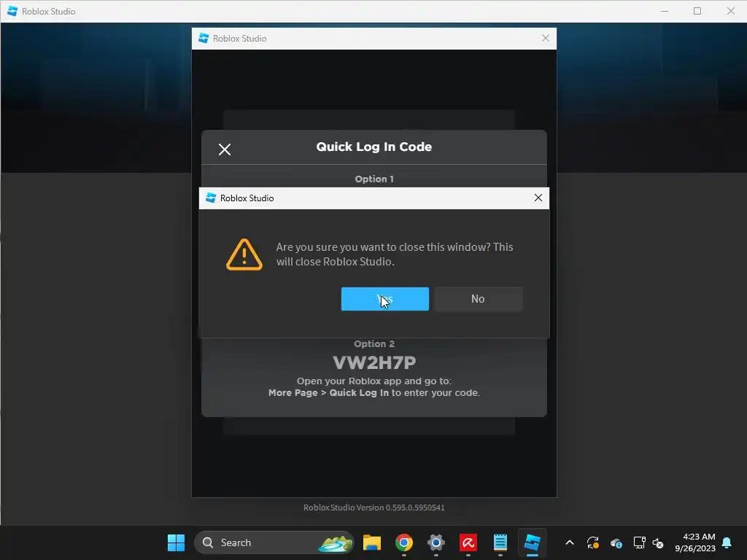
Task: Click the Quick Log In Code title
Action: tap(374, 147)
